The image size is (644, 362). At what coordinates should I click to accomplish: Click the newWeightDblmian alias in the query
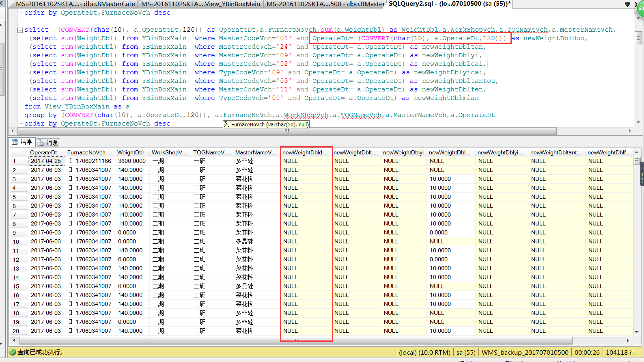click(446, 98)
